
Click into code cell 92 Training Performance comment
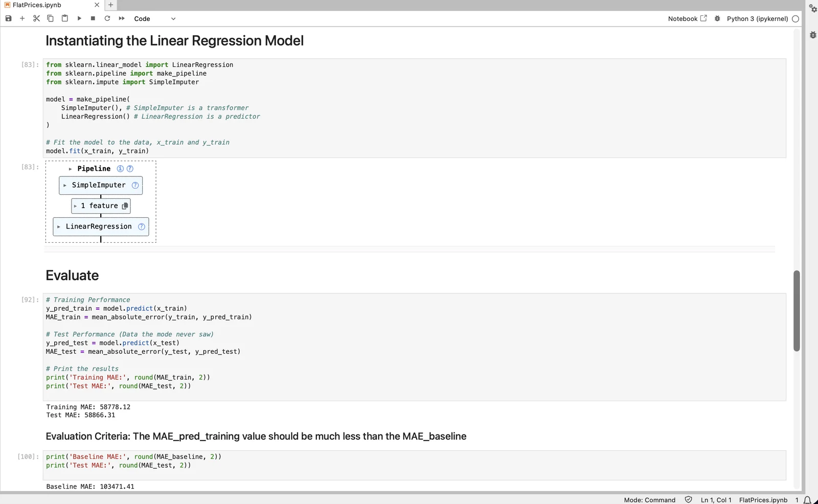pyautogui.click(x=88, y=300)
